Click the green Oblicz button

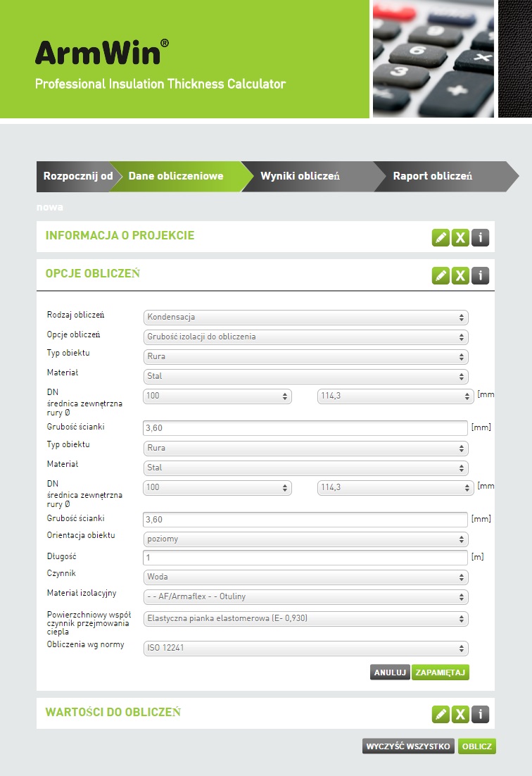pyautogui.click(x=476, y=746)
